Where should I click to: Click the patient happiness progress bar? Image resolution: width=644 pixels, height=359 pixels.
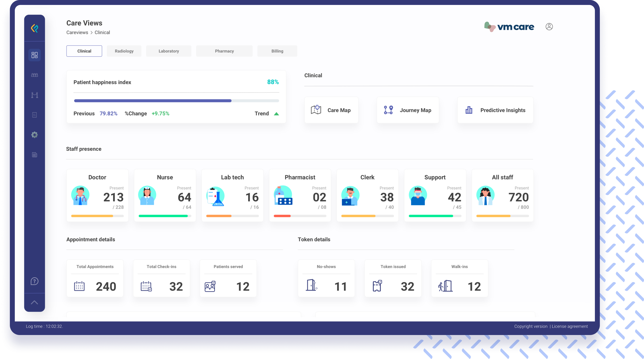[x=176, y=101]
